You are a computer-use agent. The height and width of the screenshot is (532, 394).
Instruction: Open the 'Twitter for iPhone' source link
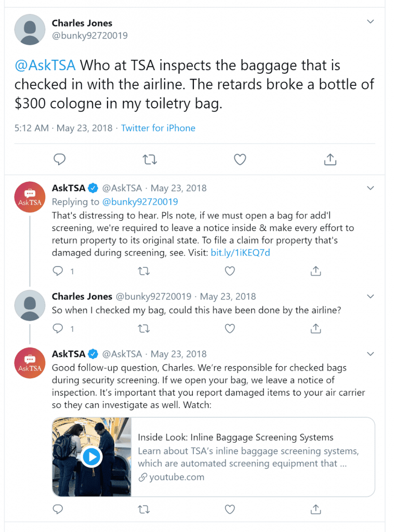click(158, 128)
